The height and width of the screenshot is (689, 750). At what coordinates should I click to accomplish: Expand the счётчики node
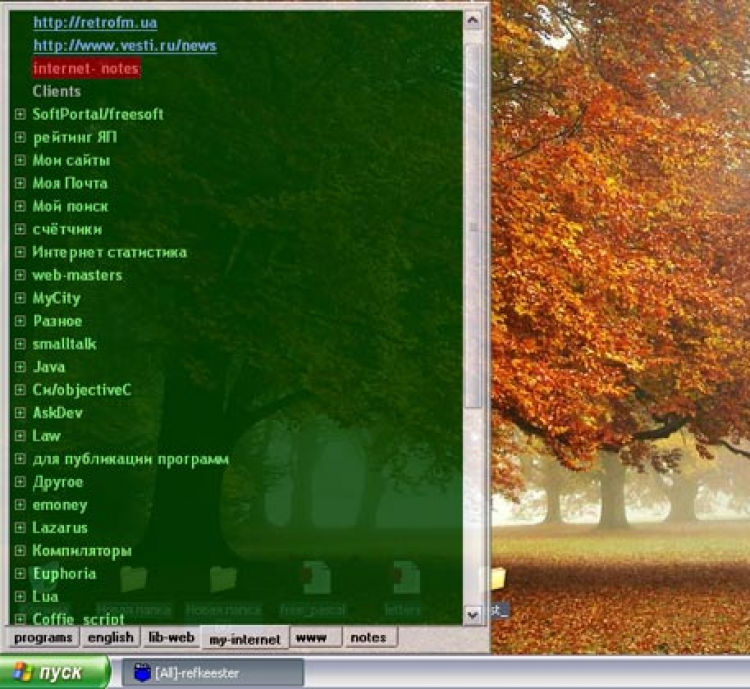pyautogui.click(x=20, y=229)
